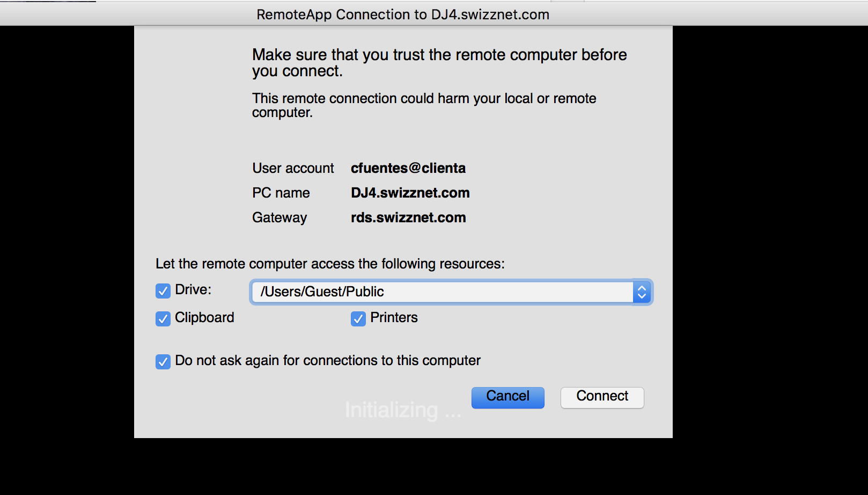Click the Printers label text

[394, 317]
